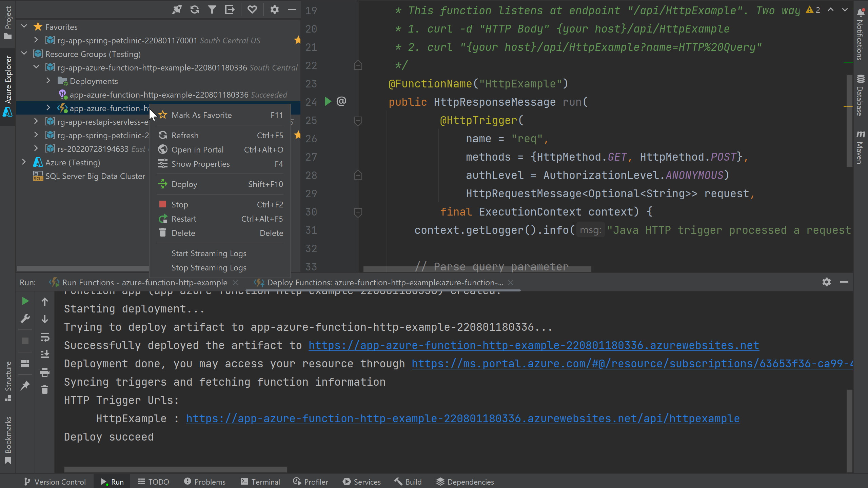Click the Run console horizontal scrollbar
Image resolution: width=868 pixels, height=488 pixels.
tap(175, 469)
